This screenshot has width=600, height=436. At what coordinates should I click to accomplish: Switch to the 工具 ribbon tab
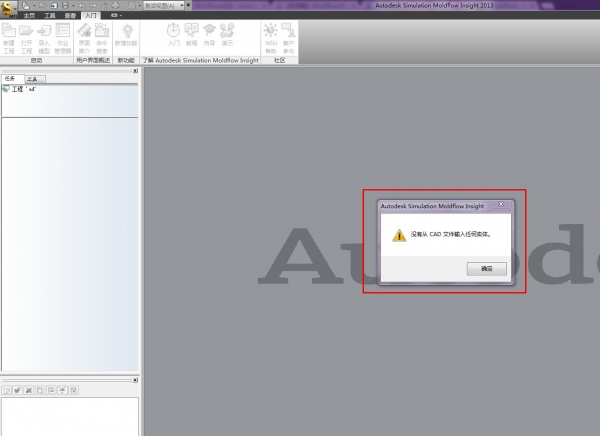point(50,15)
